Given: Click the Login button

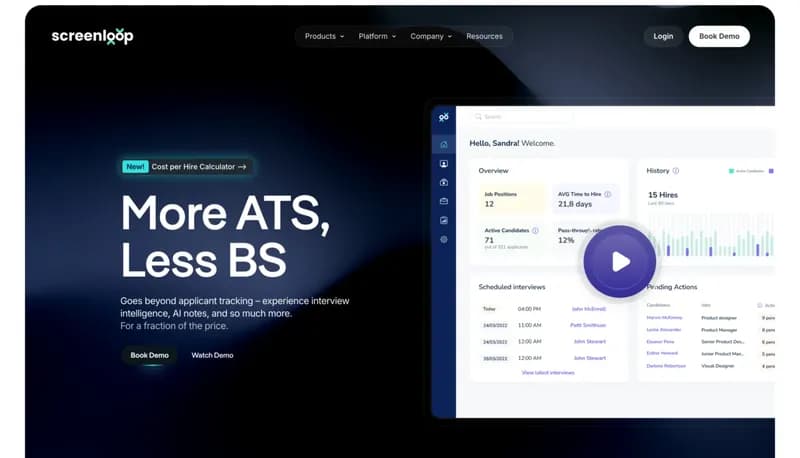Looking at the screenshot, I should point(663,36).
